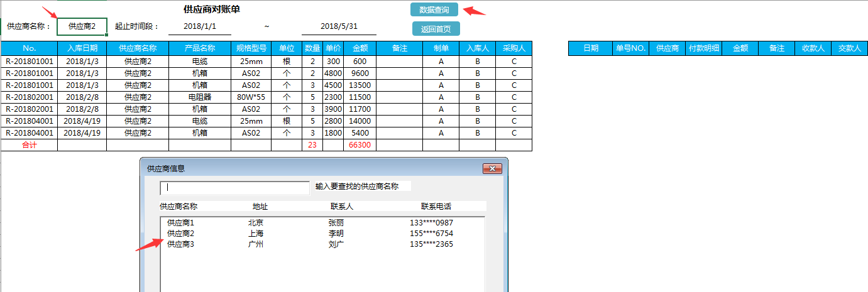The width and height of the screenshot is (868, 292).
Task: Click the 入库日期 column header
Action: coord(82,48)
